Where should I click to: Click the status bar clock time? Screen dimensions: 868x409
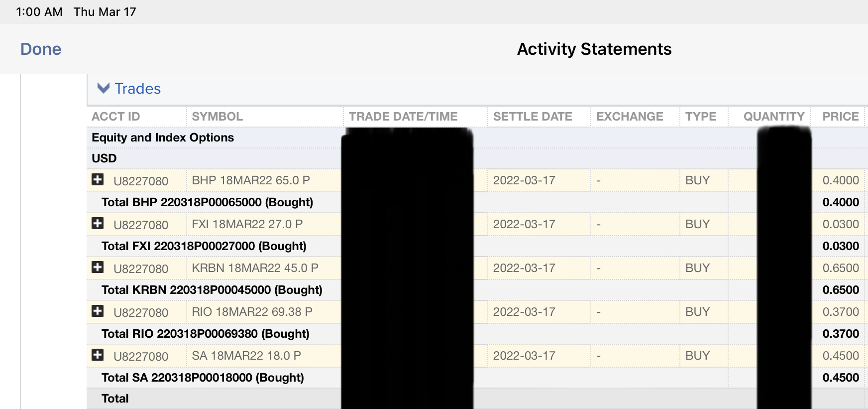click(x=39, y=12)
